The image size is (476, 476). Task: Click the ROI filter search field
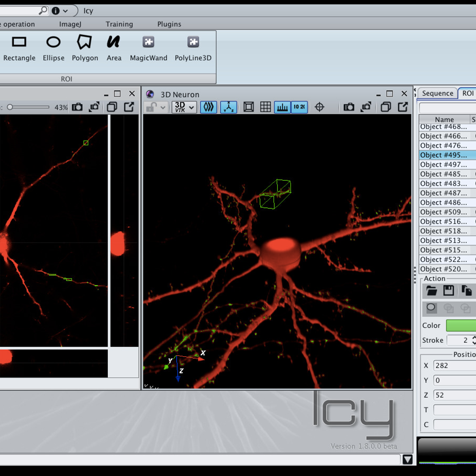pyautogui.click(x=447, y=108)
